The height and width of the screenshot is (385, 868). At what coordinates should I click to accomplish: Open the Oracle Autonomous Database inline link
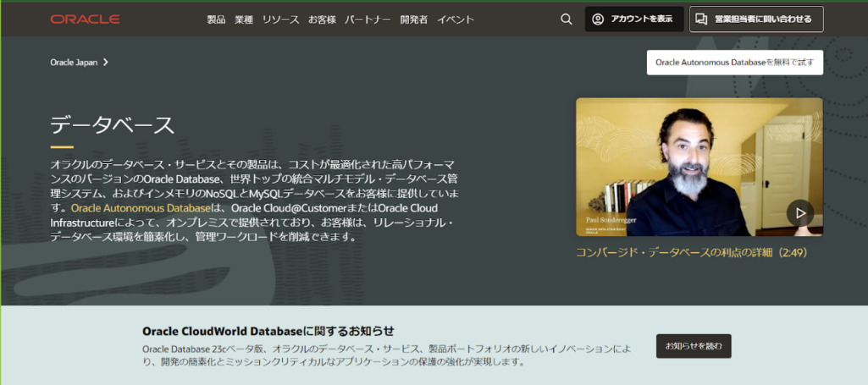141,208
